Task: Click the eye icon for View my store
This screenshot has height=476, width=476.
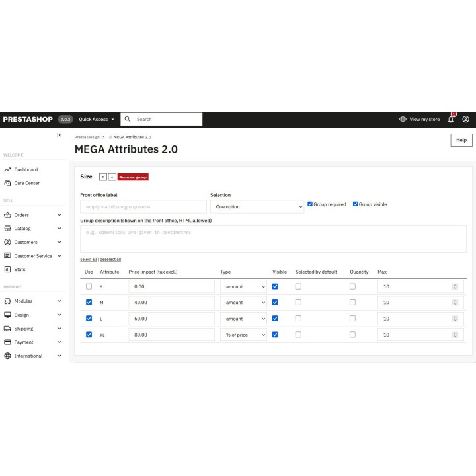Action: click(x=403, y=119)
